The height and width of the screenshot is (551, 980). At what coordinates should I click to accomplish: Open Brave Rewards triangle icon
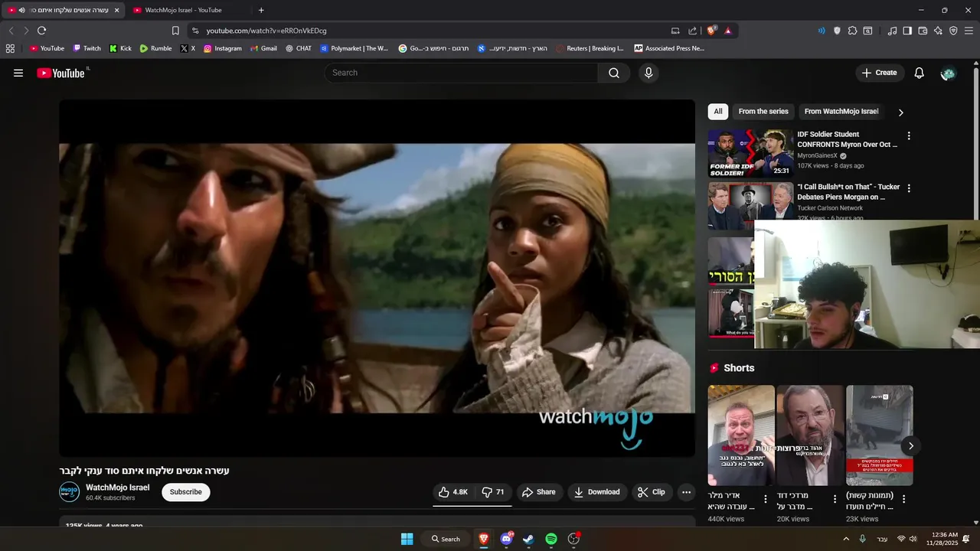[x=727, y=31]
